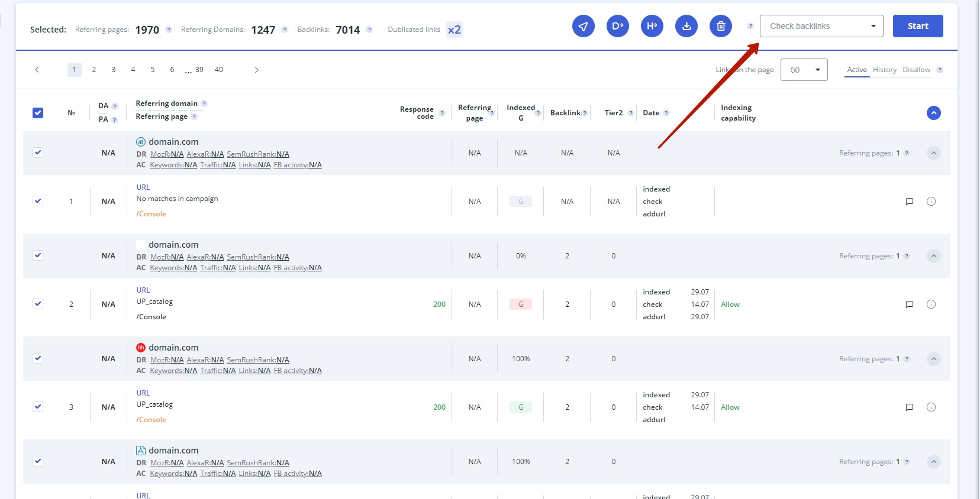The image size is (980, 499).
Task: Switch to the Disallow tab
Action: tap(917, 70)
